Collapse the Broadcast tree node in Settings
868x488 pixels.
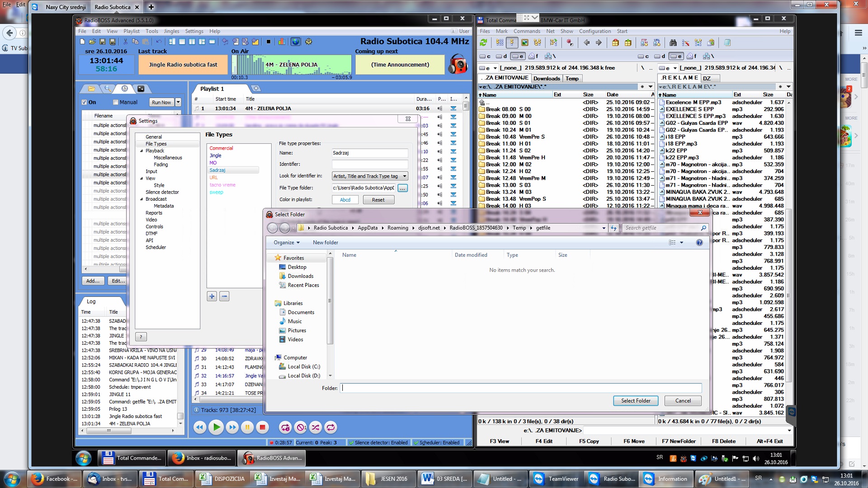tap(142, 199)
